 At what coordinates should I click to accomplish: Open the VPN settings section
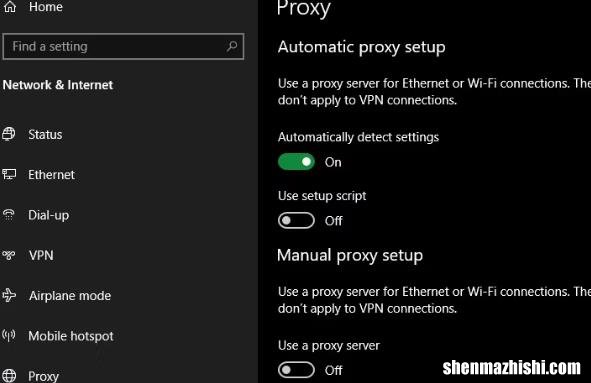pos(41,256)
